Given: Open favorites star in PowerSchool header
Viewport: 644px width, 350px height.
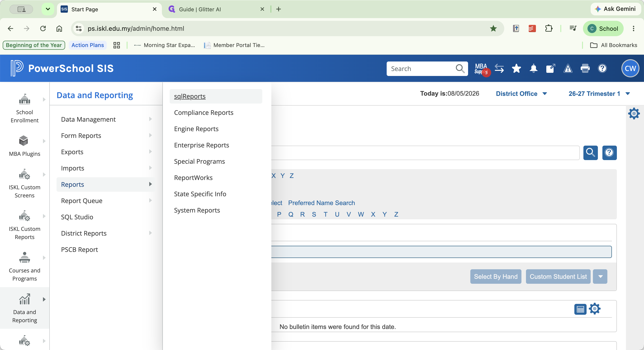Looking at the screenshot, I should (x=516, y=69).
